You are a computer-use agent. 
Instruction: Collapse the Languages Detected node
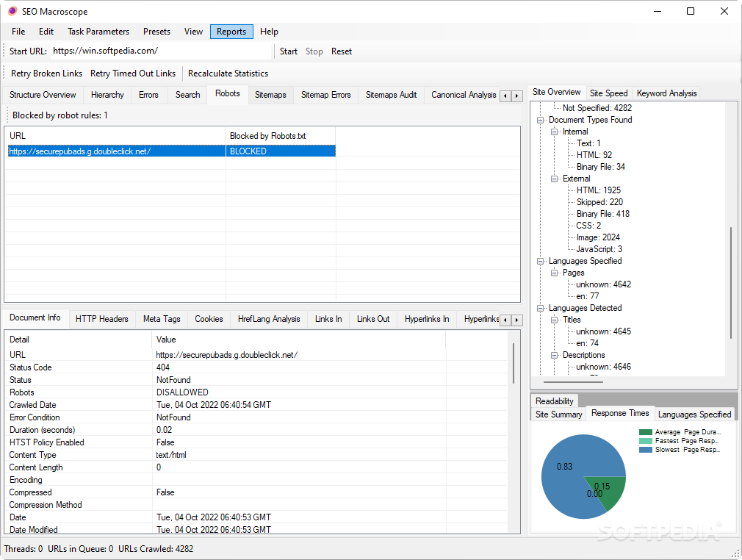pyautogui.click(x=540, y=308)
